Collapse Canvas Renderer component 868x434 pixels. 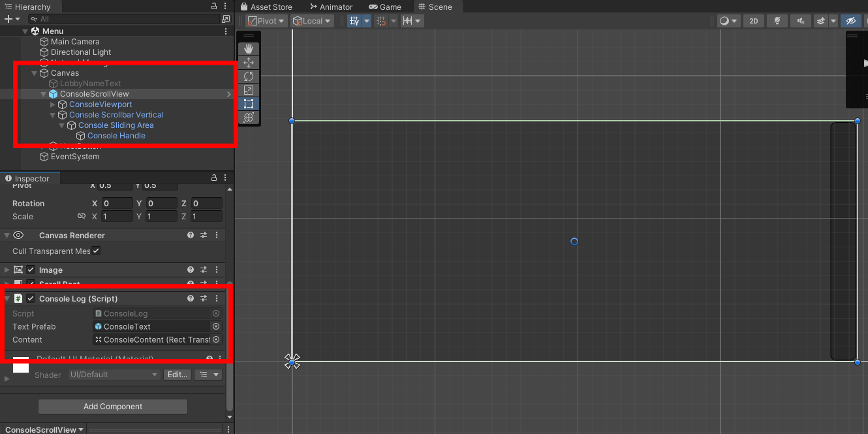7,236
